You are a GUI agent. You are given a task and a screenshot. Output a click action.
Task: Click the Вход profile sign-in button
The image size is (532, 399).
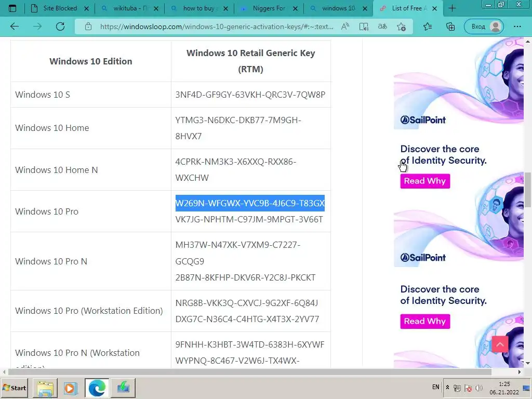tap(484, 26)
